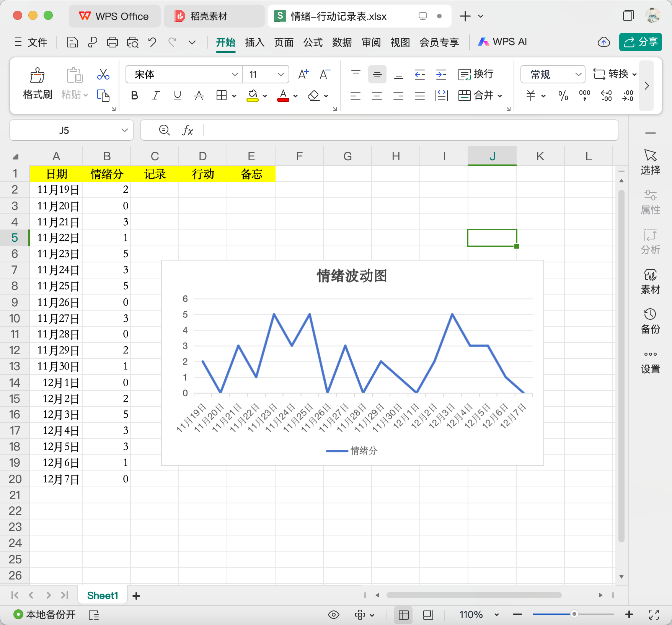Expand the 合并 merge cells dropdown
Image resolution: width=672 pixels, height=625 pixels.
[x=500, y=96]
